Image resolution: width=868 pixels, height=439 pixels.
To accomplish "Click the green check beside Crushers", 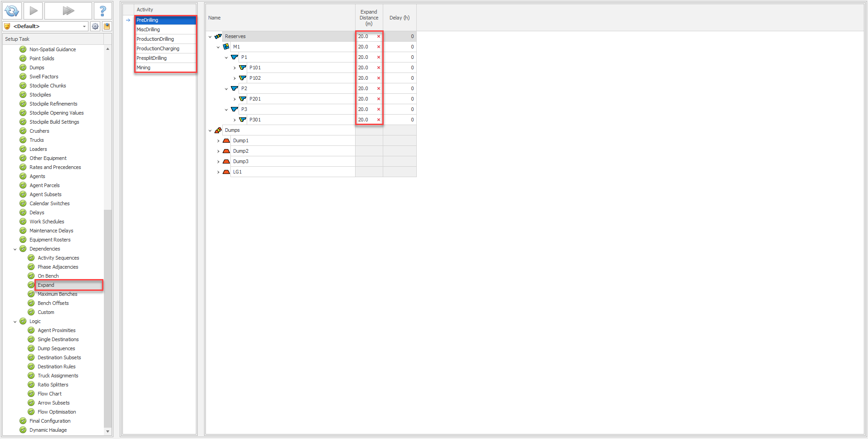I will click(23, 131).
